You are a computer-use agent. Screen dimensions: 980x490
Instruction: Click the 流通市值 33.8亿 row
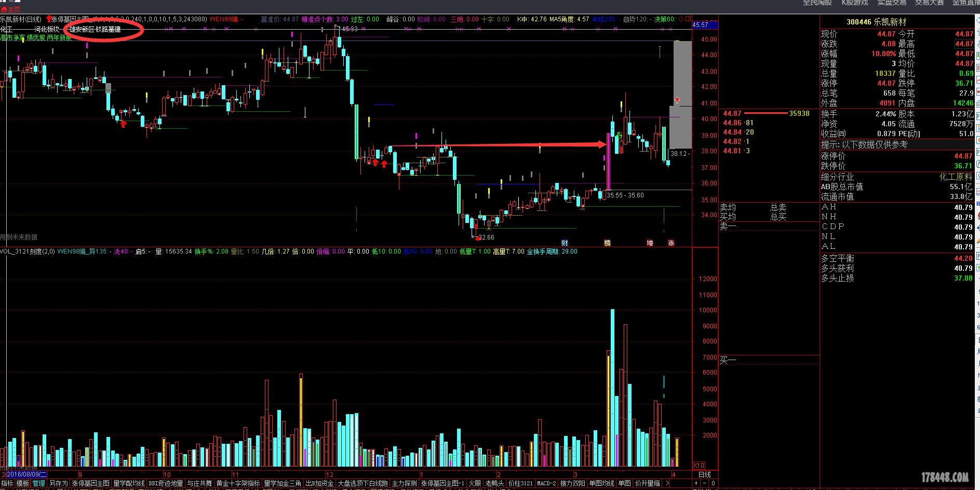897,196
